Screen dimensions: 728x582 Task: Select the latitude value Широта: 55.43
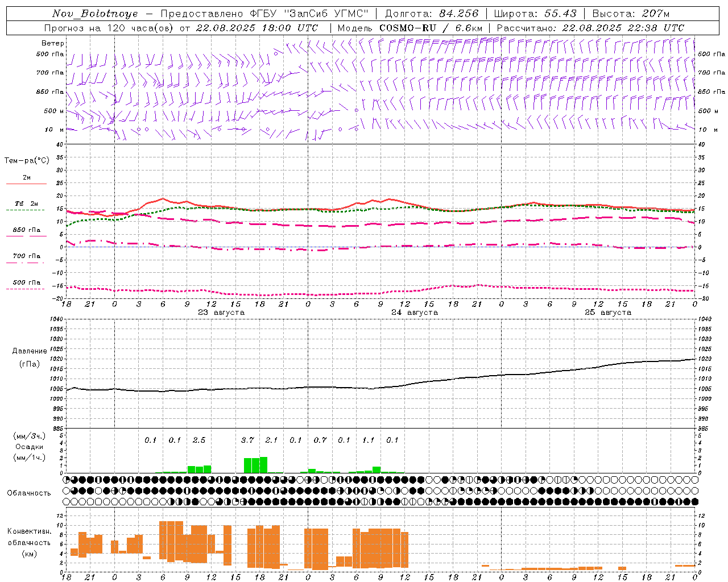(x=535, y=14)
